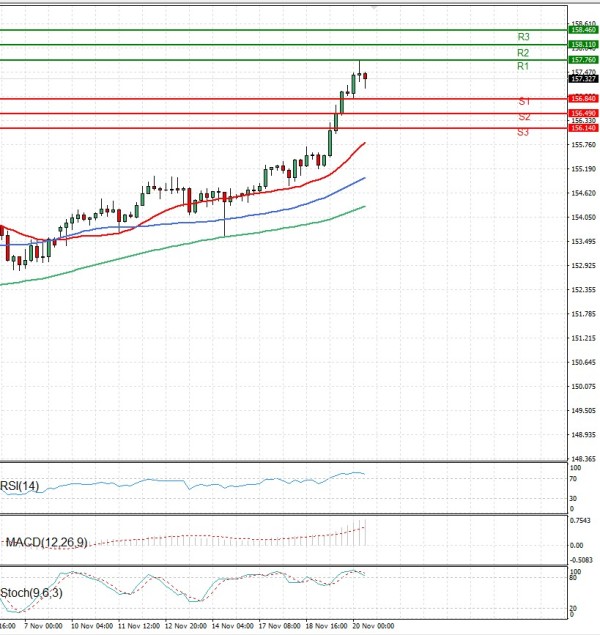The width and height of the screenshot is (600, 635).
Task: Click the 156.490 red price tag
Action: [583, 114]
